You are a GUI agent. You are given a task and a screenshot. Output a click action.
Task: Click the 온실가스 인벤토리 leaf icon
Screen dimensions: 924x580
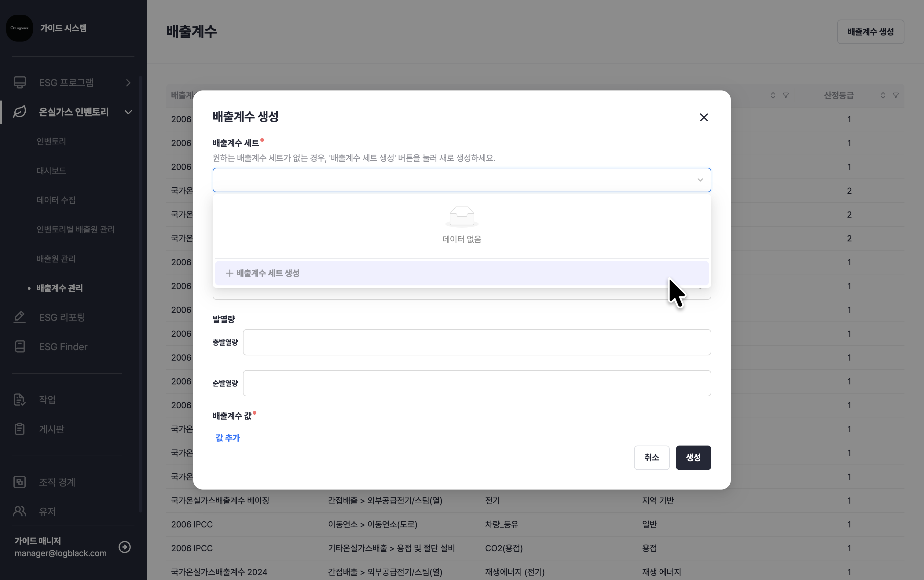(x=20, y=112)
